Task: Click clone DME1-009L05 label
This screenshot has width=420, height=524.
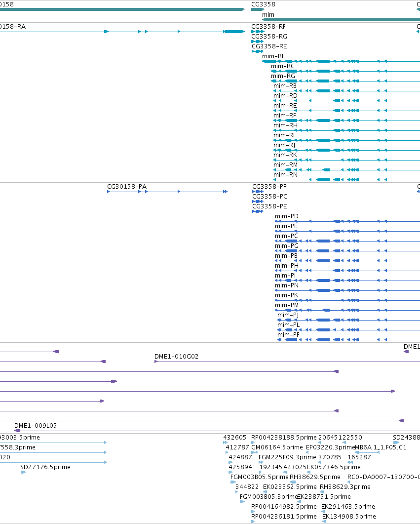Action: point(36,426)
